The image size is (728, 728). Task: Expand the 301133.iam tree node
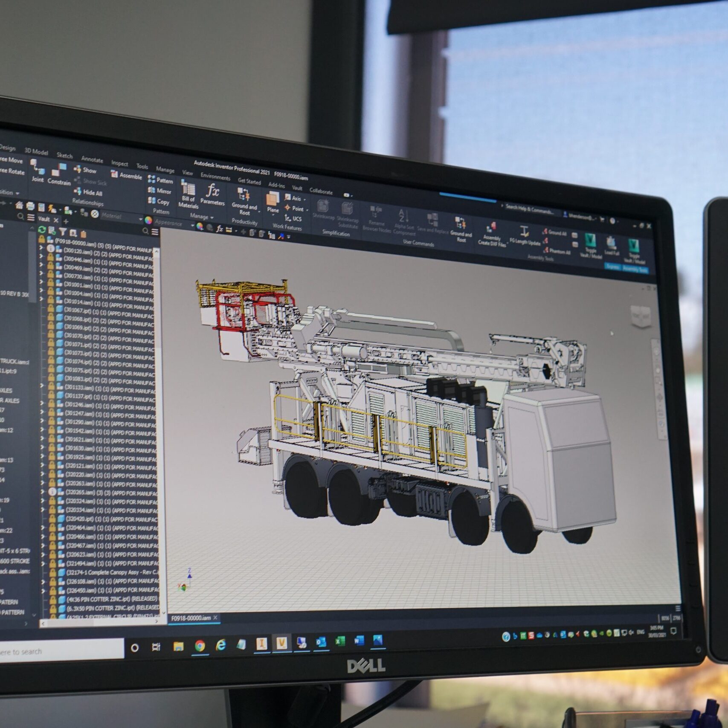coord(42,386)
